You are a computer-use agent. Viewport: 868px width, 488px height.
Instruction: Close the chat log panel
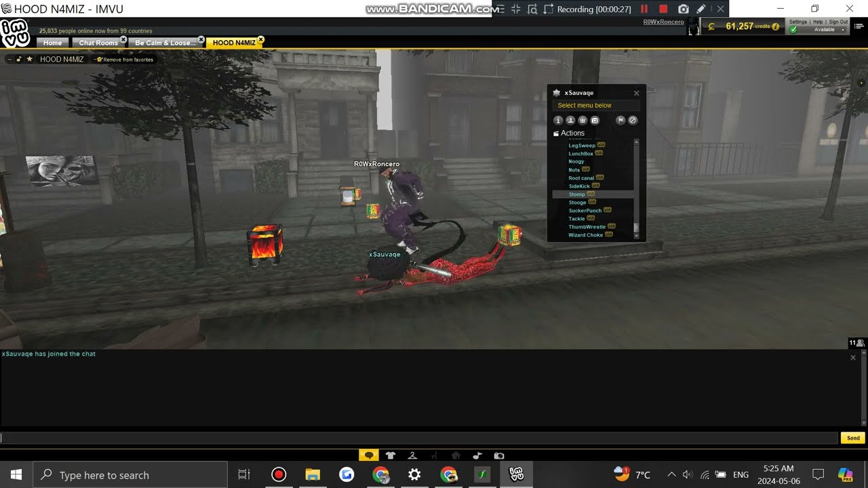pos(853,358)
